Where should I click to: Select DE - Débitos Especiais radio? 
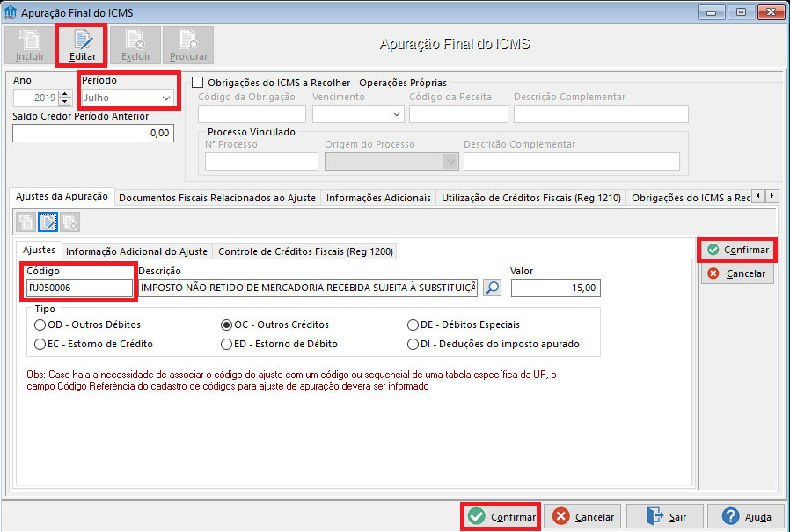click(413, 325)
